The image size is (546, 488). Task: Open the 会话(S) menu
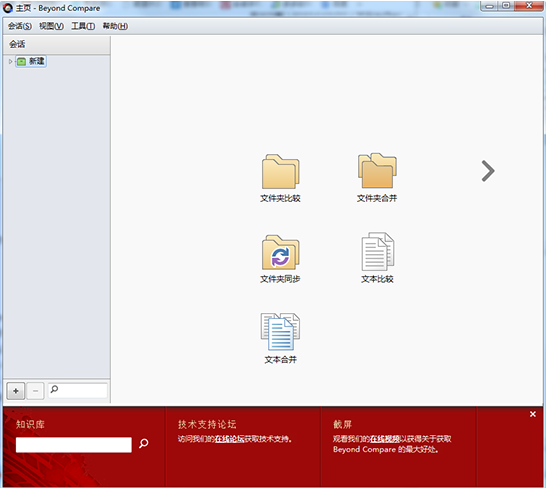(x=20, y=26)
